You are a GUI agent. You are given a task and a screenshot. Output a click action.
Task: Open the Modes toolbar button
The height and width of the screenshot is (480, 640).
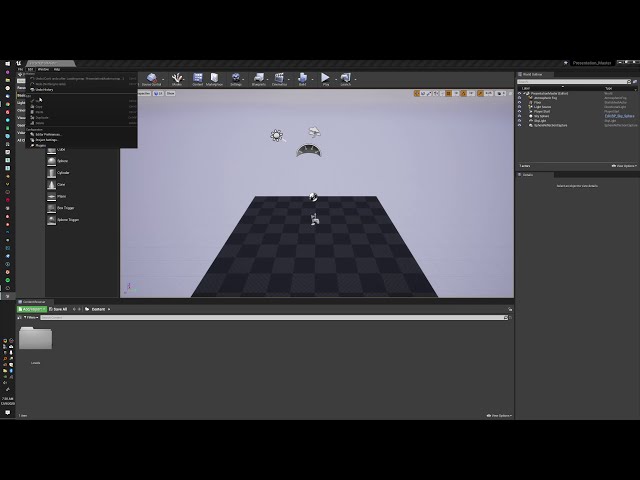pos(177,79)
